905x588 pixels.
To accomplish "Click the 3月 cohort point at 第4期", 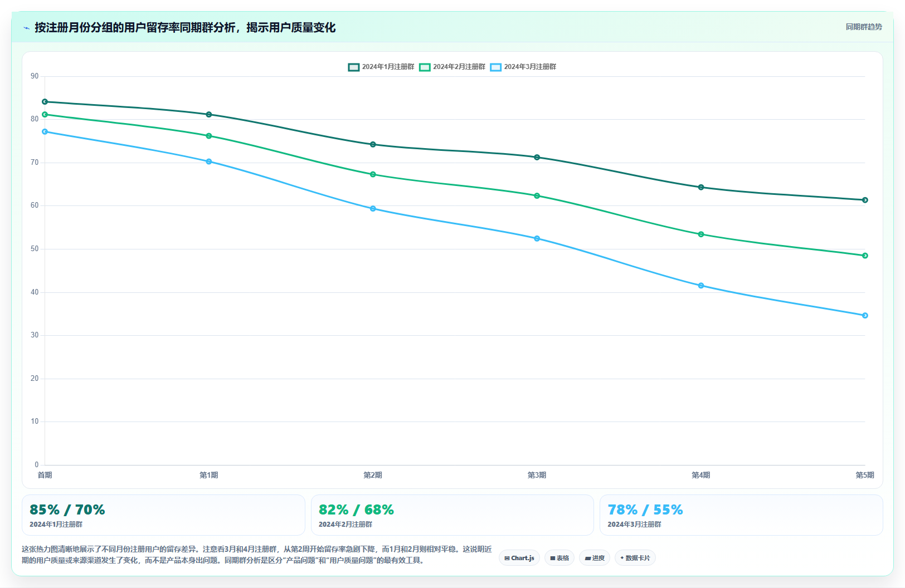I will click(x=701, y=286).
